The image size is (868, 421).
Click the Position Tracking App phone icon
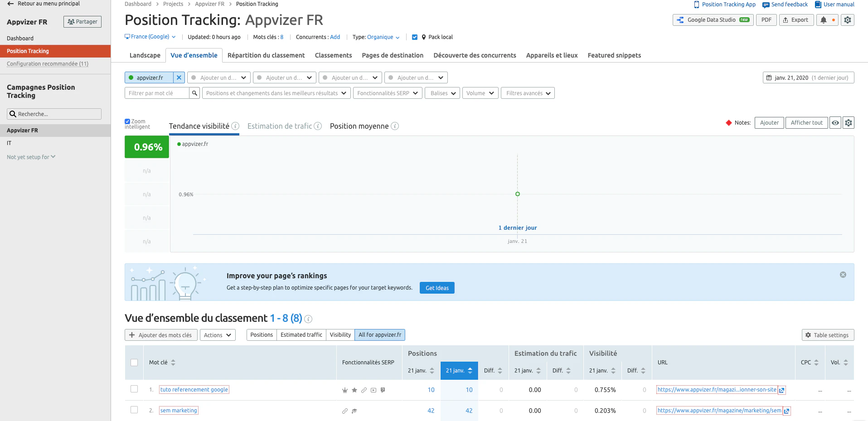tap(697, 5)
